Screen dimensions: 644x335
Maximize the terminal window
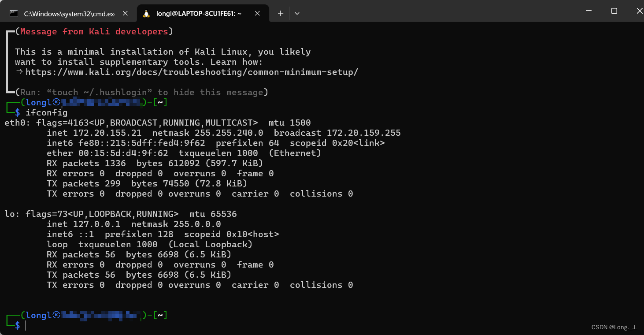point(614,11)
